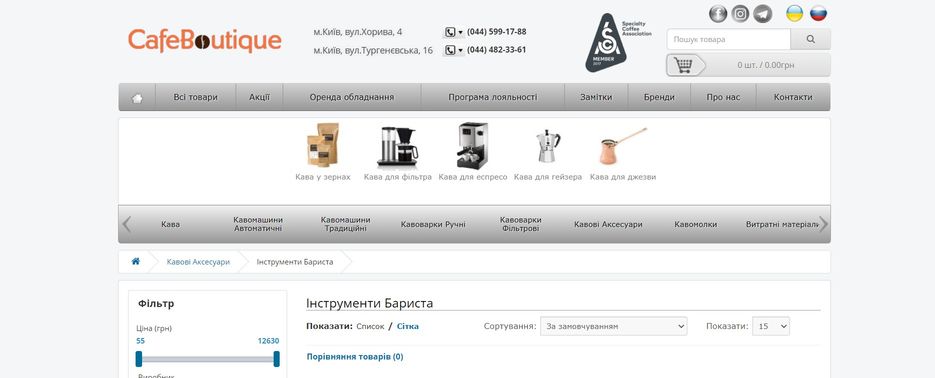935x378 pixels.
Task: Open the Всі товари menu
Action: pyautogui.click(x=196, y=97)
